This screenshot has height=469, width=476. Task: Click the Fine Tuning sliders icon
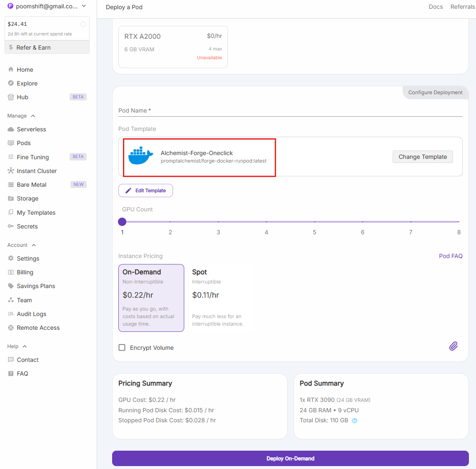pyautogui.click(x=11, y=157)
